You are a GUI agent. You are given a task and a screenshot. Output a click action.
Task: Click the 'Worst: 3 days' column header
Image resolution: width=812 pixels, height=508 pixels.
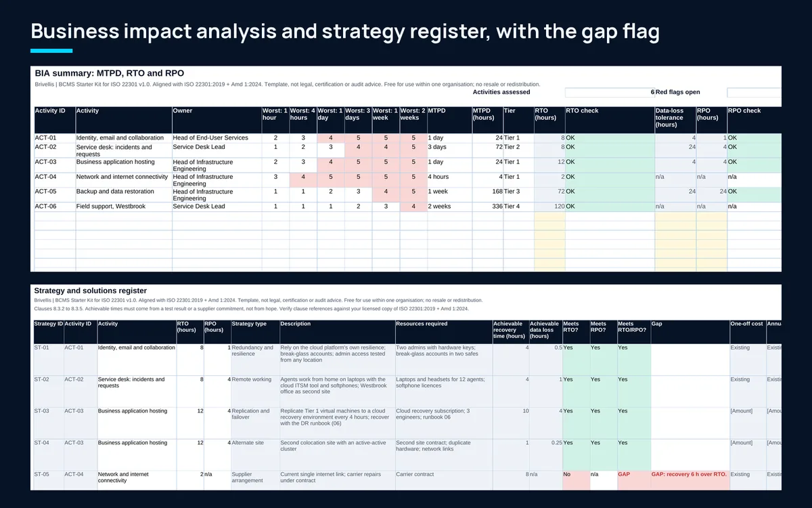coord(359,119)
